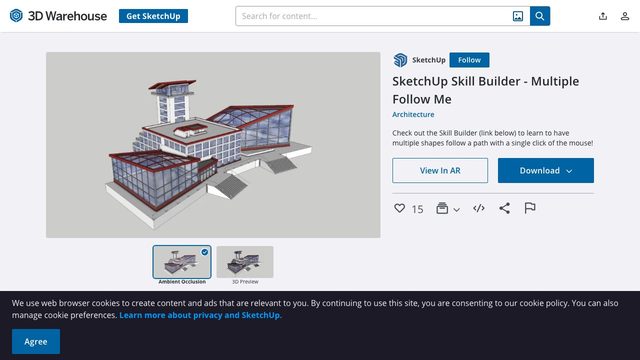The width and height of the screenshot is (640, 360).
Task: Click the View In AR button
Action: 440,171
